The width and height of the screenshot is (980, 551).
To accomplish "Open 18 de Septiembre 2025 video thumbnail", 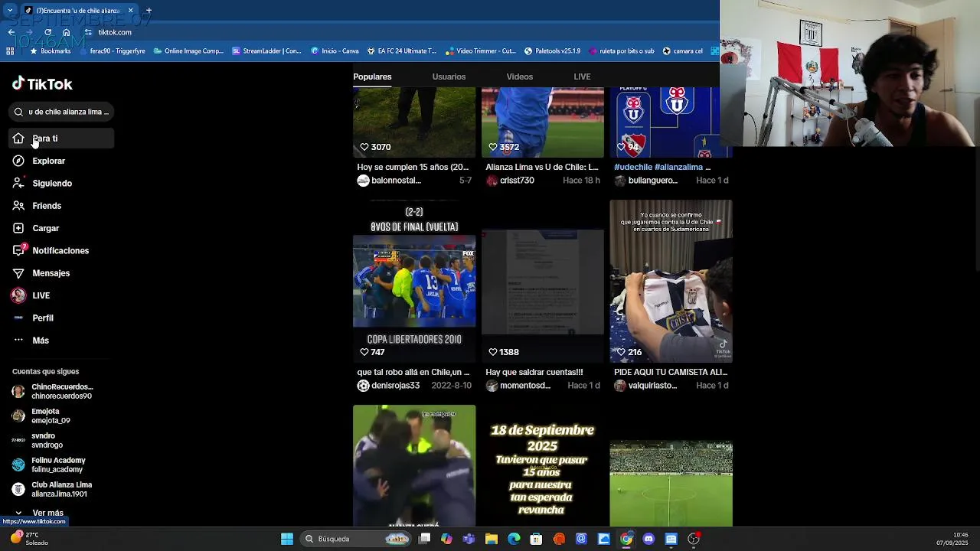I will (x=542, y=467).
